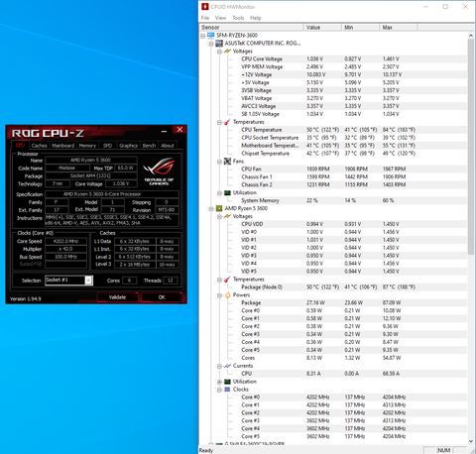The width and height of the screenshot is (476, 454).
Task: Click the Max column header
Action: click(x=399, y=28)
